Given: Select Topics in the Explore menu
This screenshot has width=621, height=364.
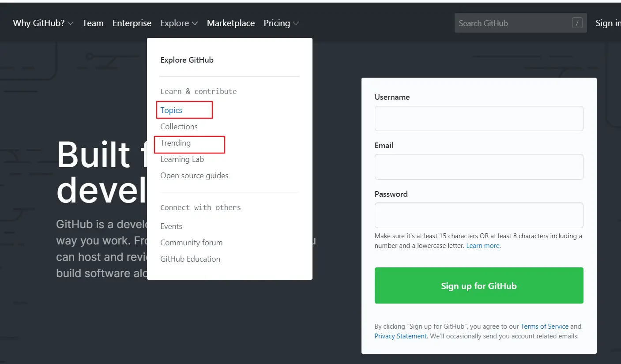Looking at the screenshot, I should [171, 110].
